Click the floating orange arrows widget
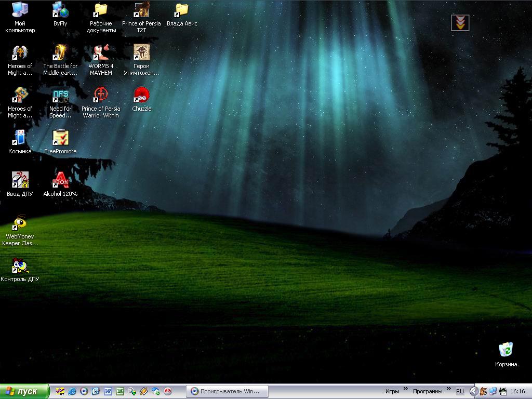This screenshot has height=399, width=532. click(460, 23)
